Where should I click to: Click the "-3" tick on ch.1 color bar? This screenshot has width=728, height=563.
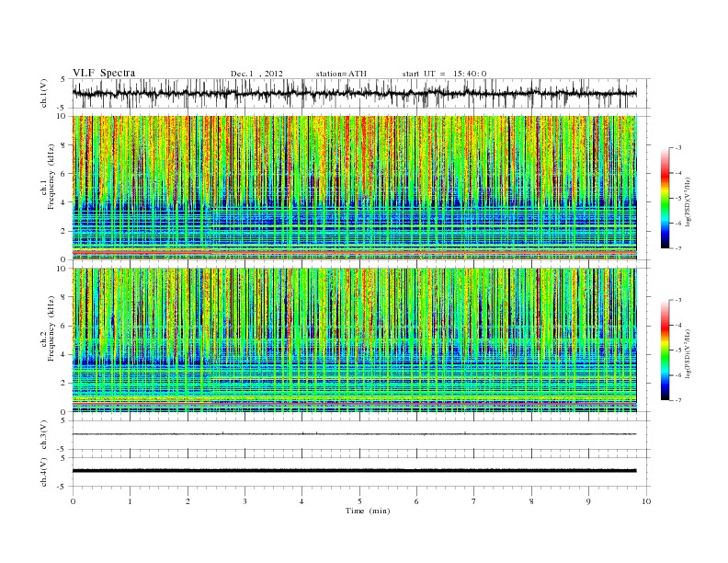(x=678, y=148)
